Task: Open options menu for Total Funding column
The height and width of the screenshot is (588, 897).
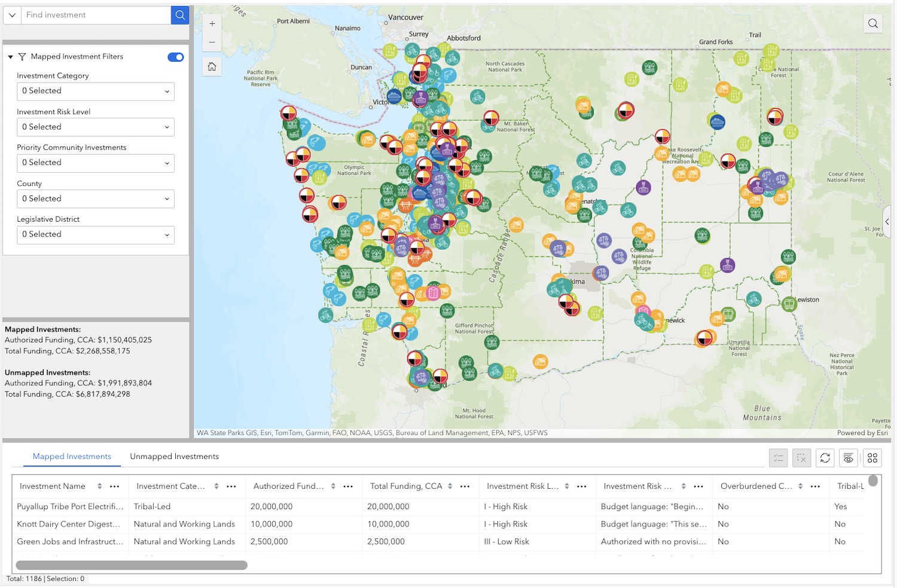Action: [465, 486]
